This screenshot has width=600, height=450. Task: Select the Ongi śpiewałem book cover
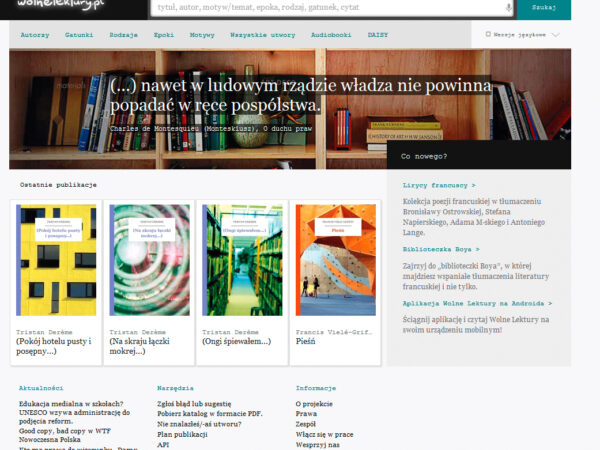coord(242,260)
